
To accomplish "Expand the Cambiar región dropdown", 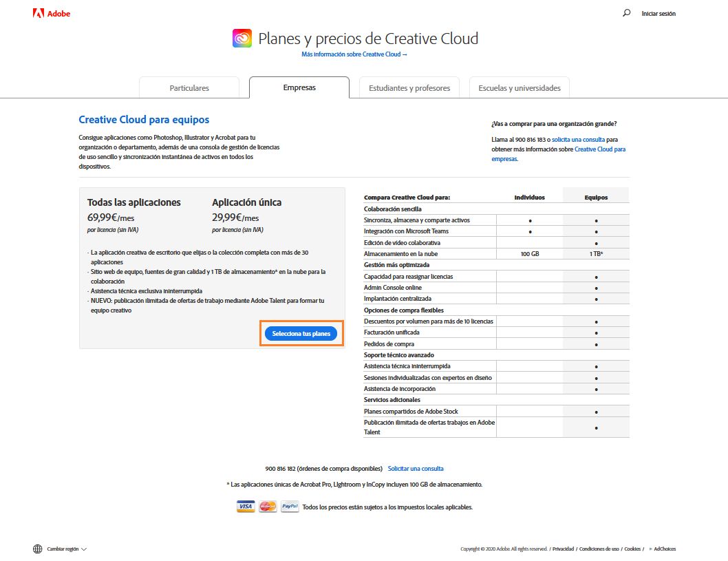I will tap(66, 549).
